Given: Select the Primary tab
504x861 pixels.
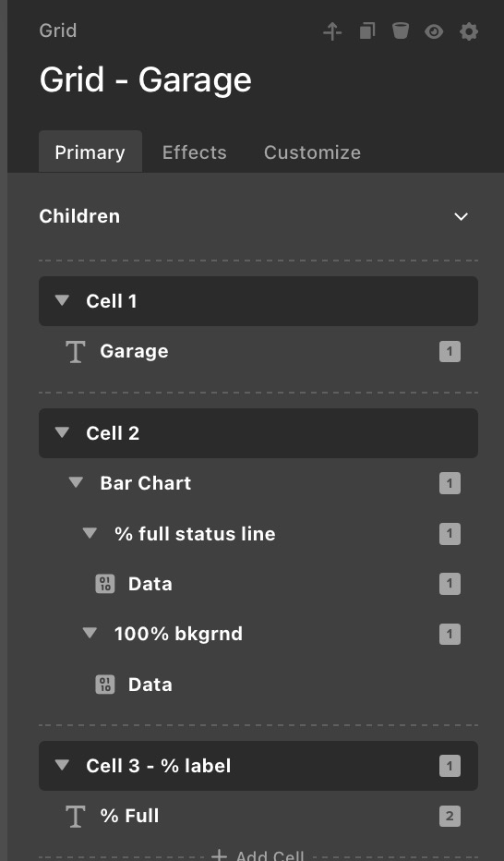Looking at the screenshot, I should pyautogui.click(x=90, y=152).
